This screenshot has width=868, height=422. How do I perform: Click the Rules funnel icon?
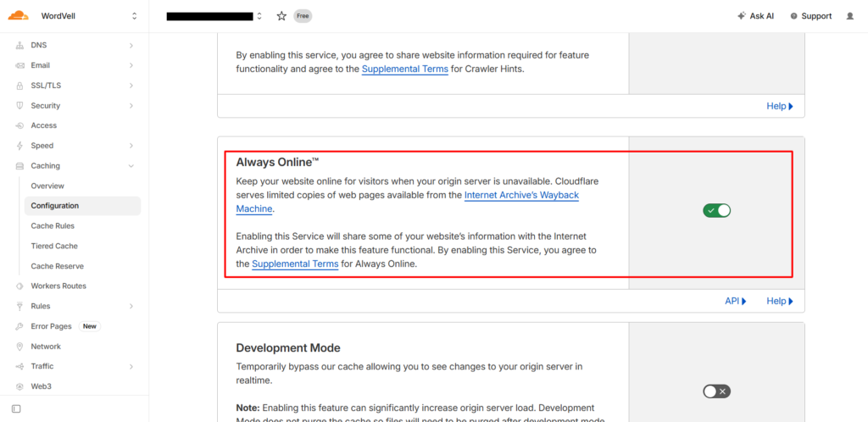click(20, 306)
